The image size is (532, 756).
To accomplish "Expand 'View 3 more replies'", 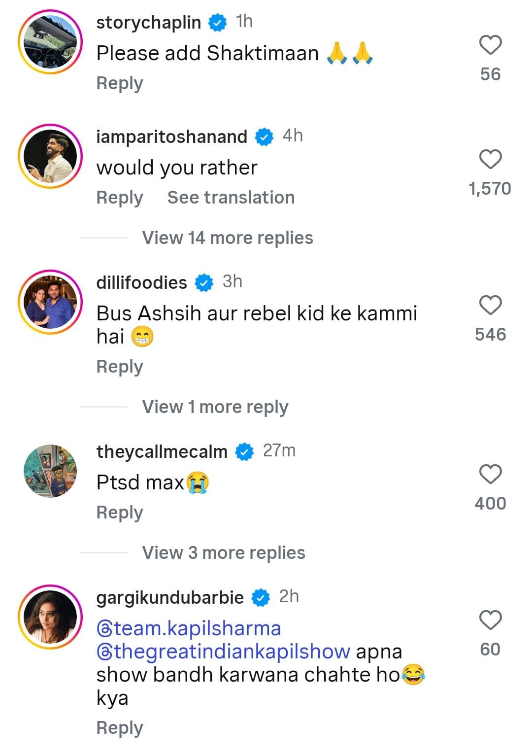I will pos(223,553).
